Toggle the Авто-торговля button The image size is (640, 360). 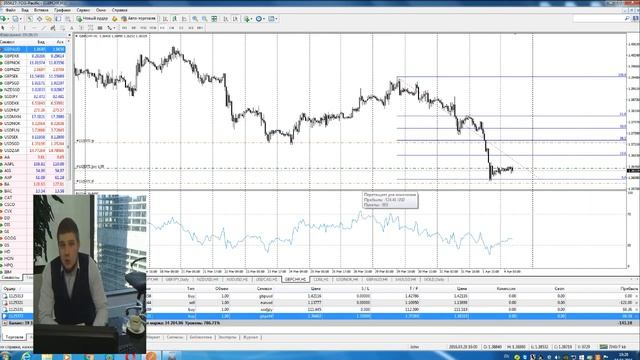point(139,19)
